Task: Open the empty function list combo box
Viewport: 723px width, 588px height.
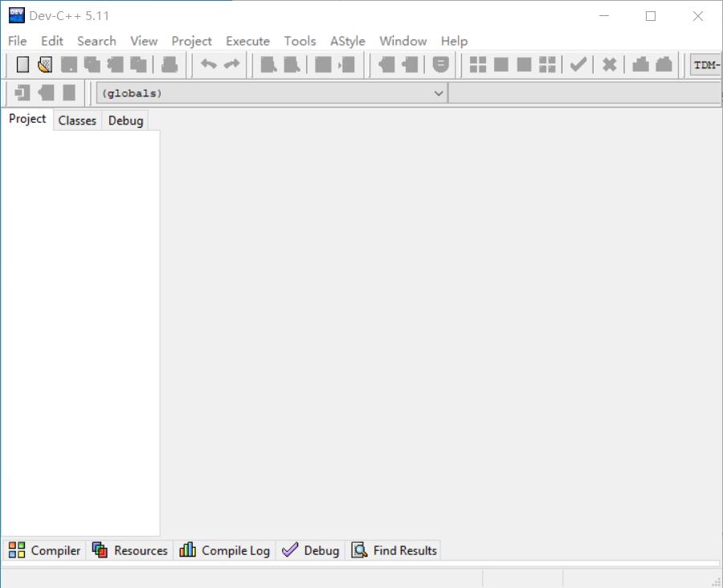Action: tap(585, 93)
